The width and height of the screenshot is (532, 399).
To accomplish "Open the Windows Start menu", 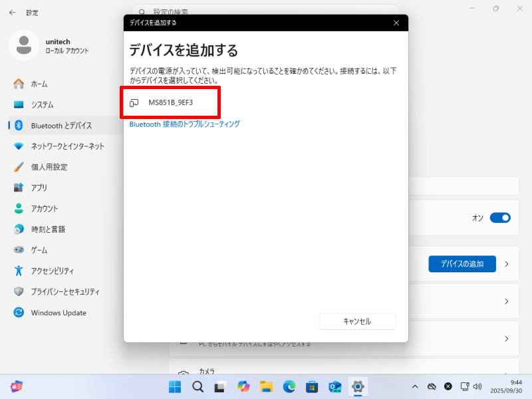I will click(175, 386).
